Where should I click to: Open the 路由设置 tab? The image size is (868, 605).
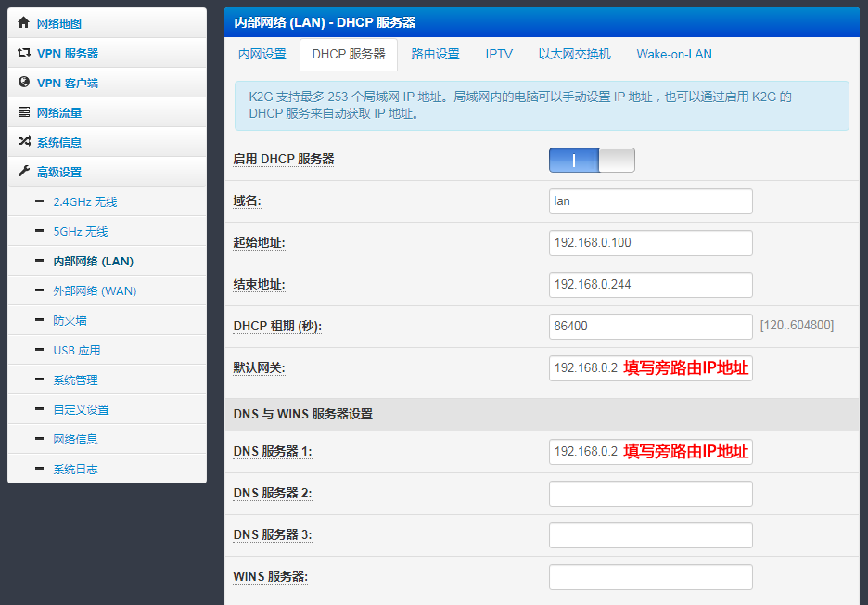click(436, 55)
